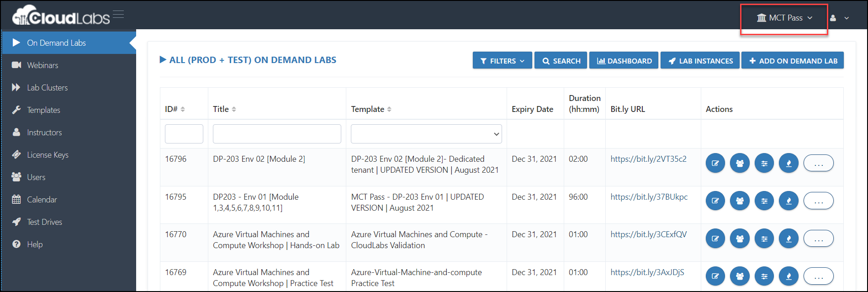Open users group icon for lab 16795
Image resolution: width=868 pixels, height=292 pixels.
[x=740, y=201]
